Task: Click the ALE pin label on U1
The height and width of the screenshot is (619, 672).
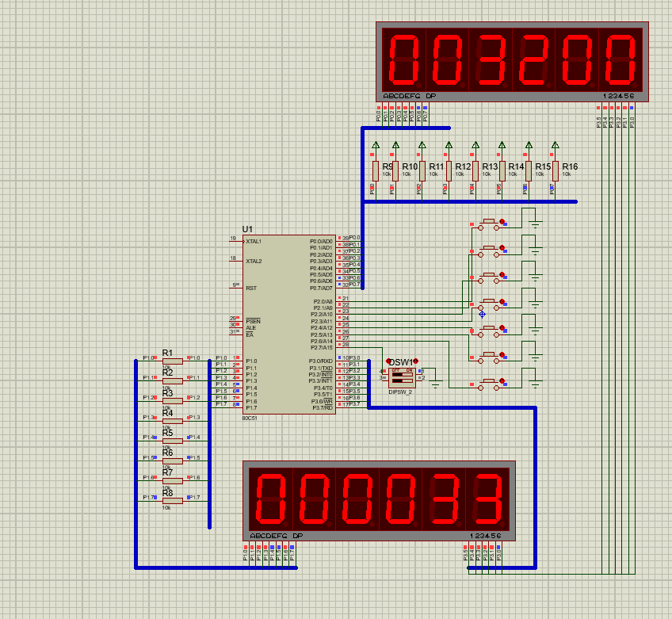Action: 250,328
